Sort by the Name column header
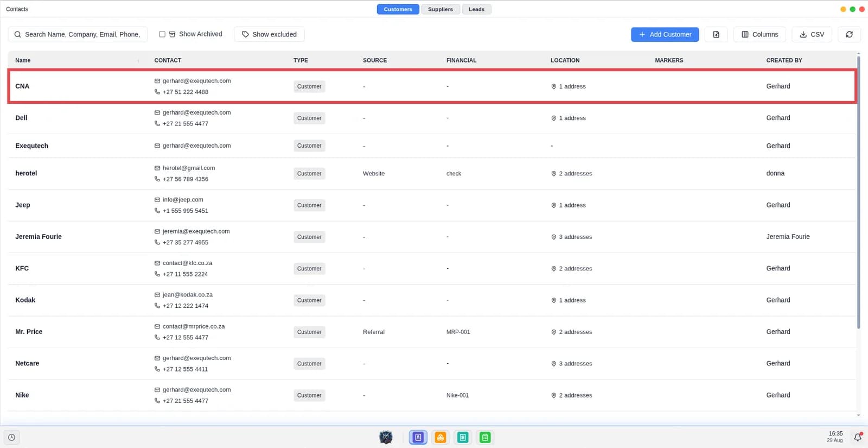Viewport: 868px width, 448px height. 23,60
